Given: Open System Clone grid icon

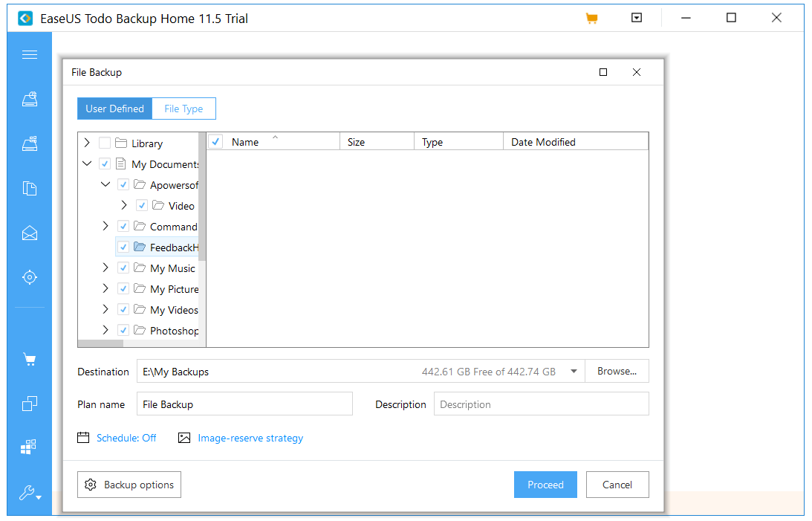Looking at the screenshot, I should (28, 447).
